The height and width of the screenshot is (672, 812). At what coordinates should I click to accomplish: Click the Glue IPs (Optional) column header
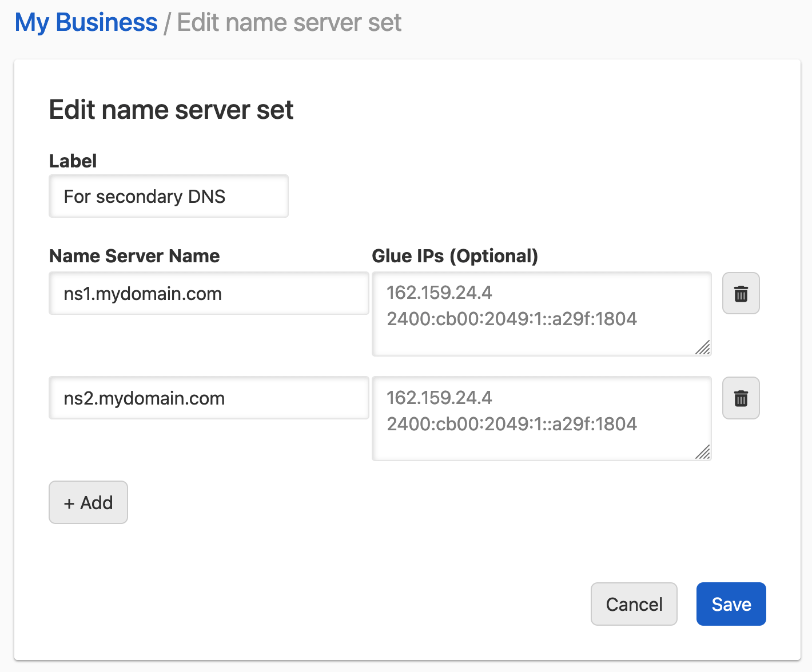(x=455, y=256)
